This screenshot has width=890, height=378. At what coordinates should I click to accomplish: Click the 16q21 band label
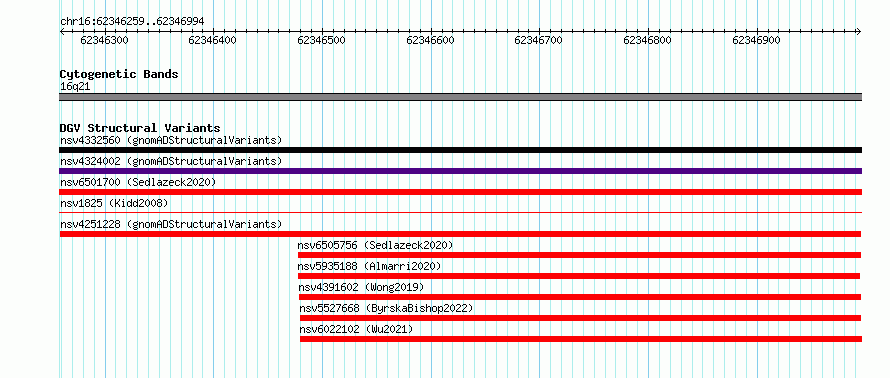(75, 87)
